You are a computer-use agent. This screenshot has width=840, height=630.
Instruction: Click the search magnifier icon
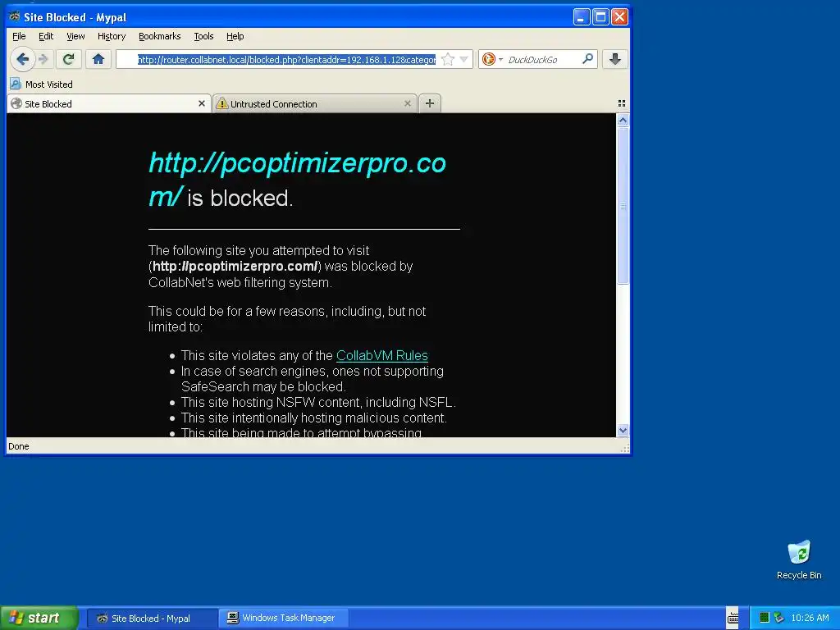click(x=587, y=59)
